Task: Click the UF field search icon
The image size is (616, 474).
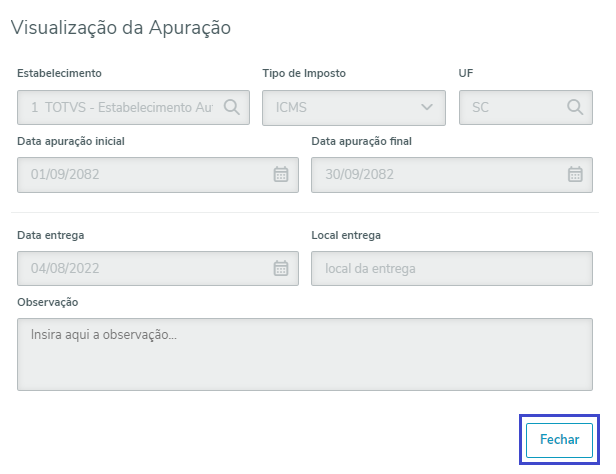Action: [x=575, y=107]
